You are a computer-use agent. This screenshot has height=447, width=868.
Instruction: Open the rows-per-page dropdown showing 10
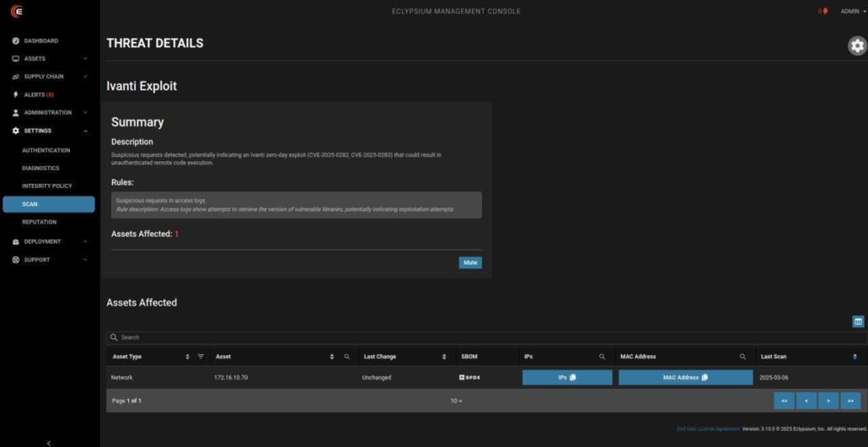[x=456, y=401]
